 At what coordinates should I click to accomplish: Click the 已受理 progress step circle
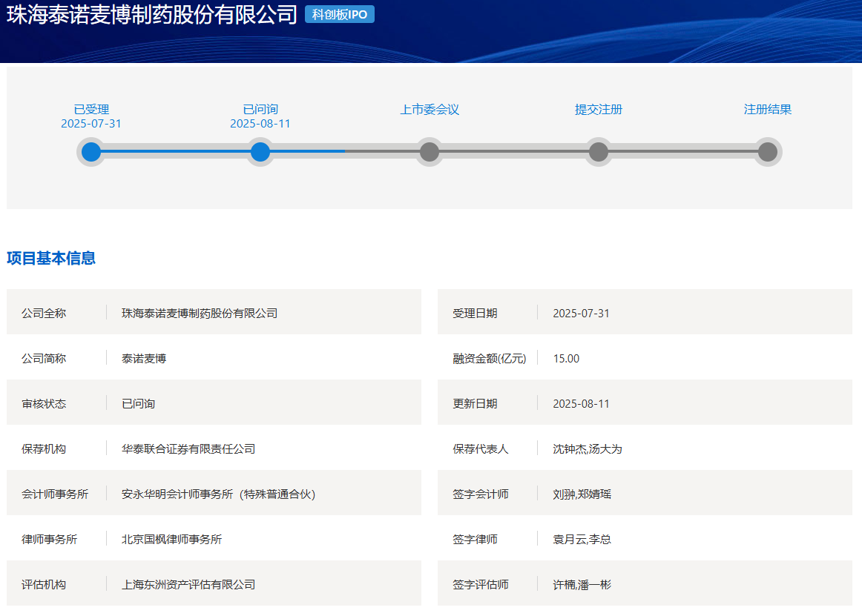91,152
